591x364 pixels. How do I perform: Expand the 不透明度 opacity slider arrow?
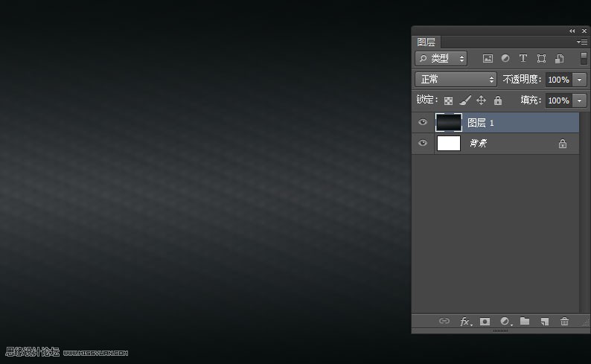point(580,79)
